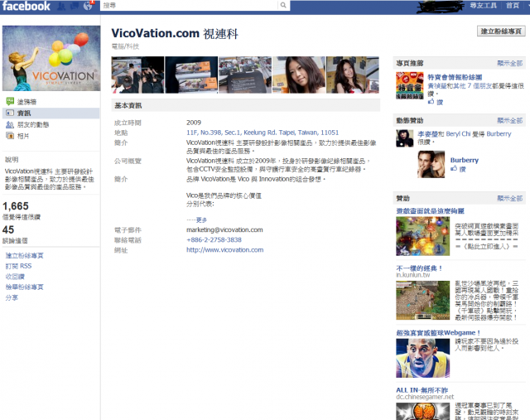Open the friend requests icon in top bar
530x420 pixels.
point(61,6)
